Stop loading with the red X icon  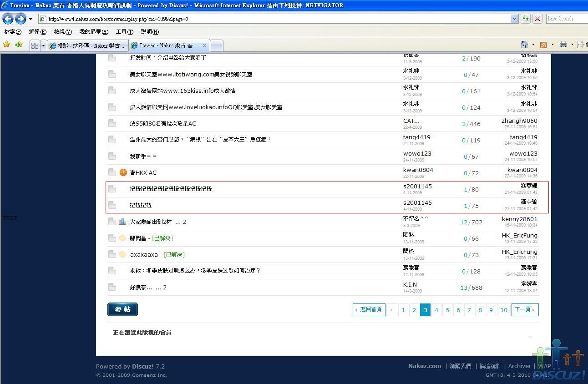(537, 19)
